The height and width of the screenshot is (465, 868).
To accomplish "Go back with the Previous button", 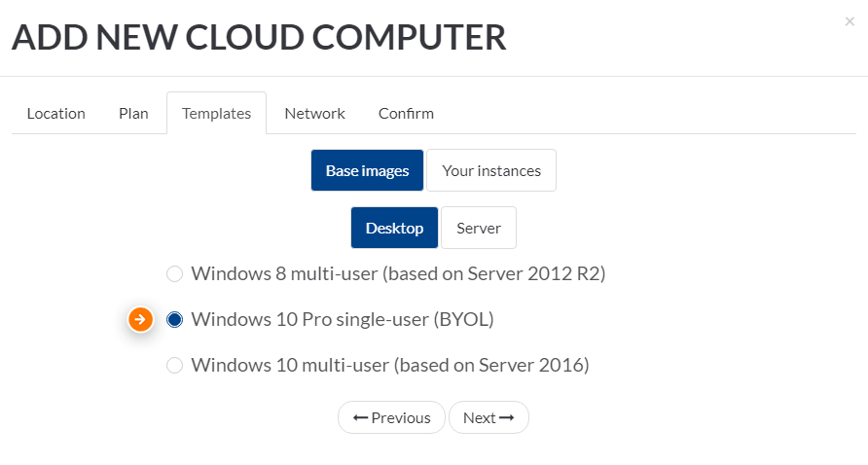I will (391, 417).
